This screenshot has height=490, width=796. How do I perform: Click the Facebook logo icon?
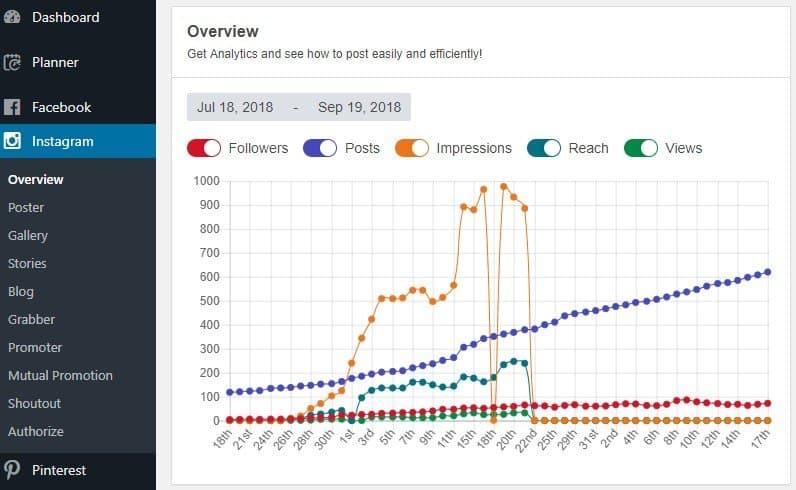tap(12, 107)
